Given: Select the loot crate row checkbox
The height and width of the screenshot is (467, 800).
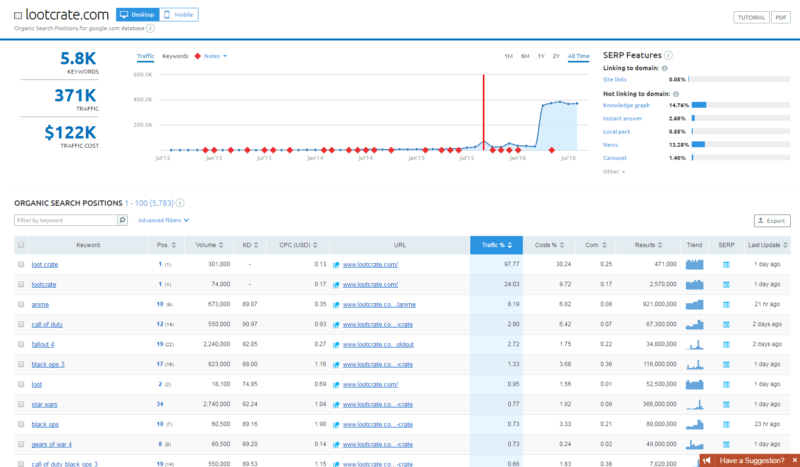Looking at the screenshot, I should [21, 264].
